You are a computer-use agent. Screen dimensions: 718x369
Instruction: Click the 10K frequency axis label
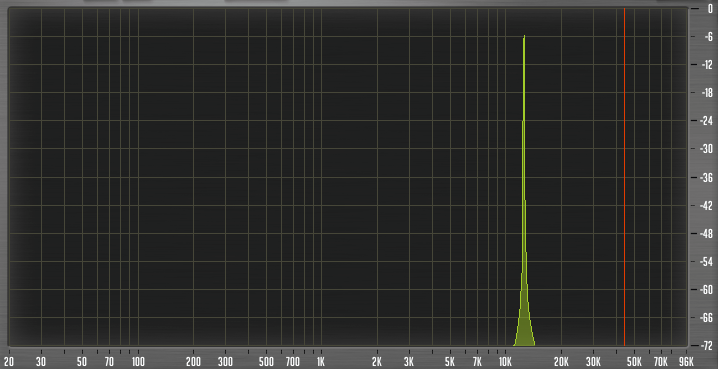point(506,362)
